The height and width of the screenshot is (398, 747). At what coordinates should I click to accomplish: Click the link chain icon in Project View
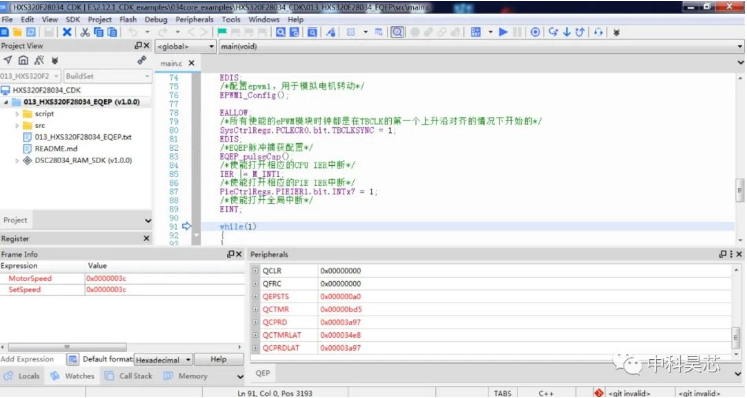pyautogui.click(x=141, y=60)
